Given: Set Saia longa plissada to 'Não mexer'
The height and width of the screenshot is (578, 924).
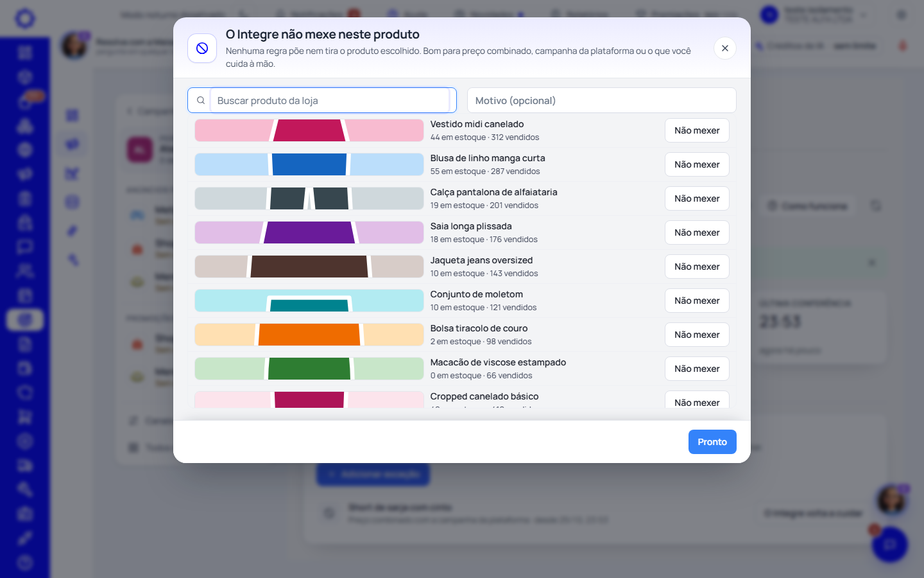Looking at the screenshot, I should click(x=697, y=232).
